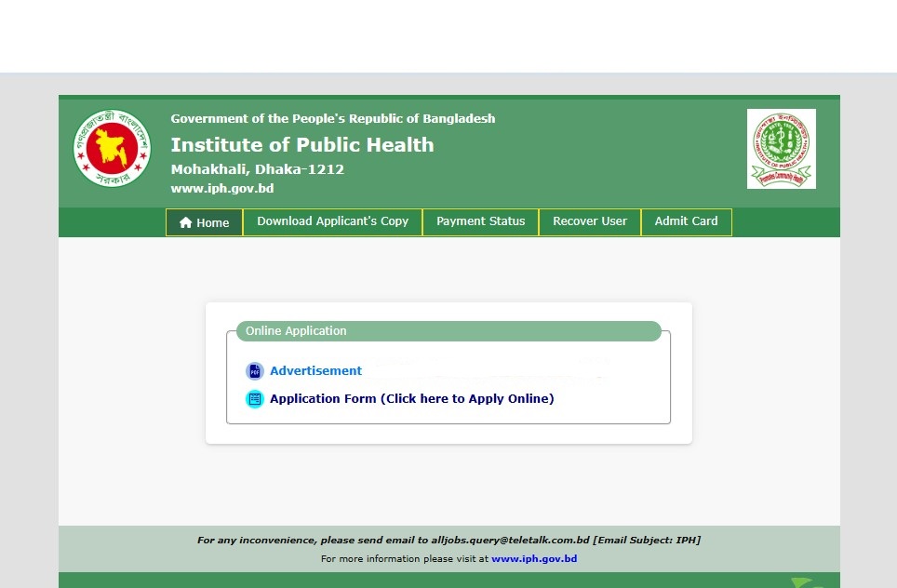Viewport: 897px width, 588px height.
Task: Open the Payment Status menu item
Action: point(480,221)
